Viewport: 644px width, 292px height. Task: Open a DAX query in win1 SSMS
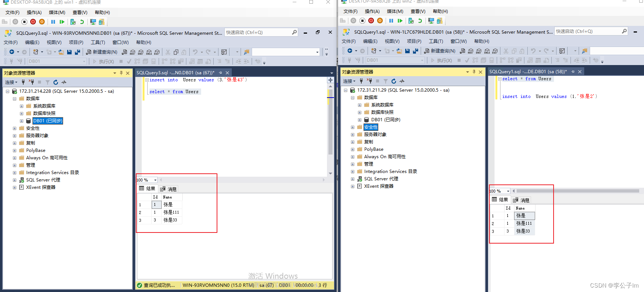point(157,52)
